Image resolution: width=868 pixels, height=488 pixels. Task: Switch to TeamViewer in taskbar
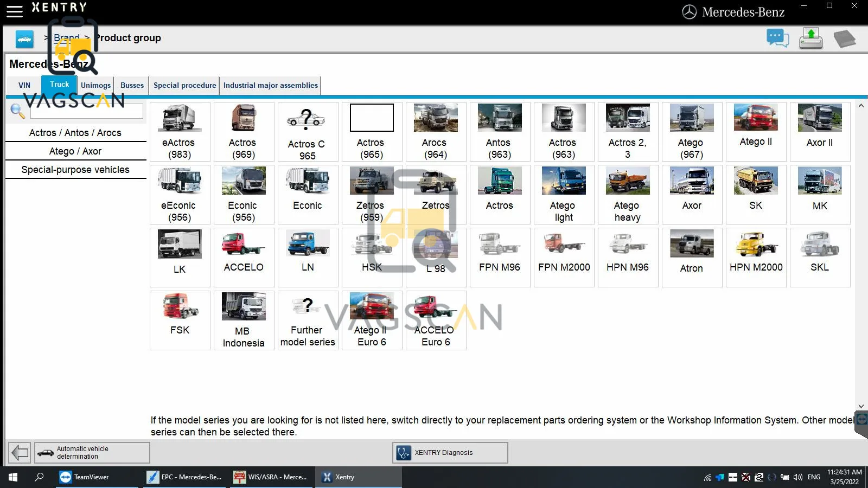(x=97, y=477)
